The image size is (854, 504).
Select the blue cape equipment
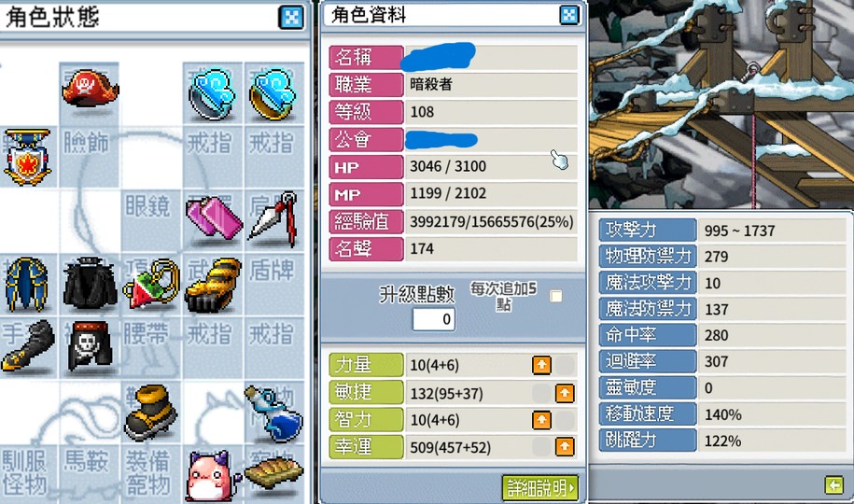[27, 284]
